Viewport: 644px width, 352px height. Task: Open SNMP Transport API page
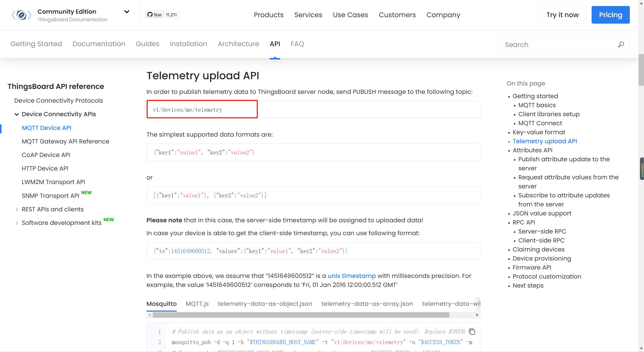tap(50, 196)
